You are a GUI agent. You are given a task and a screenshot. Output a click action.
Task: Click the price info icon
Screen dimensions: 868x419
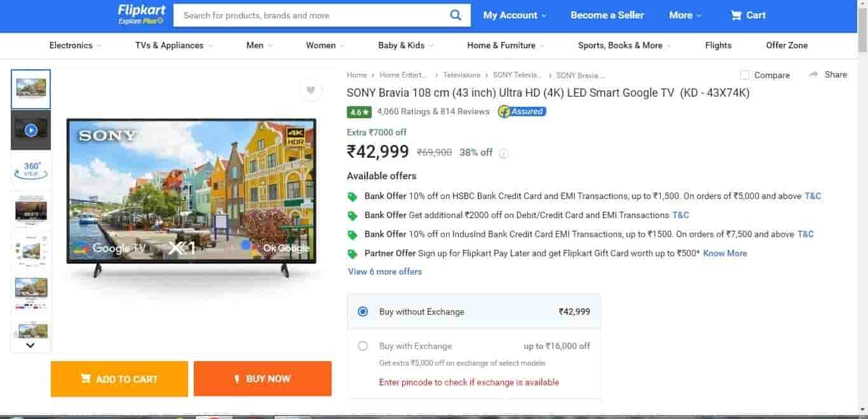pyautogui.click(x=503, y=153)
